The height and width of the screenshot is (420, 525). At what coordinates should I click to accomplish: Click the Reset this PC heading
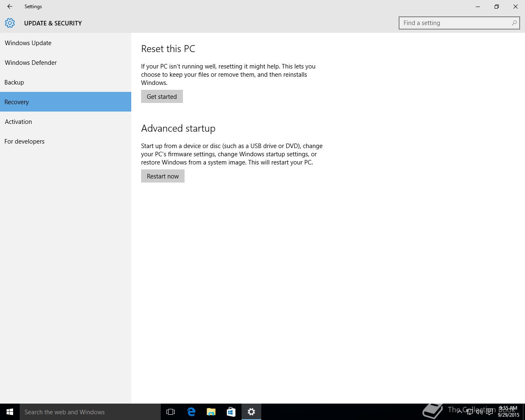click(x=168, y=49)
